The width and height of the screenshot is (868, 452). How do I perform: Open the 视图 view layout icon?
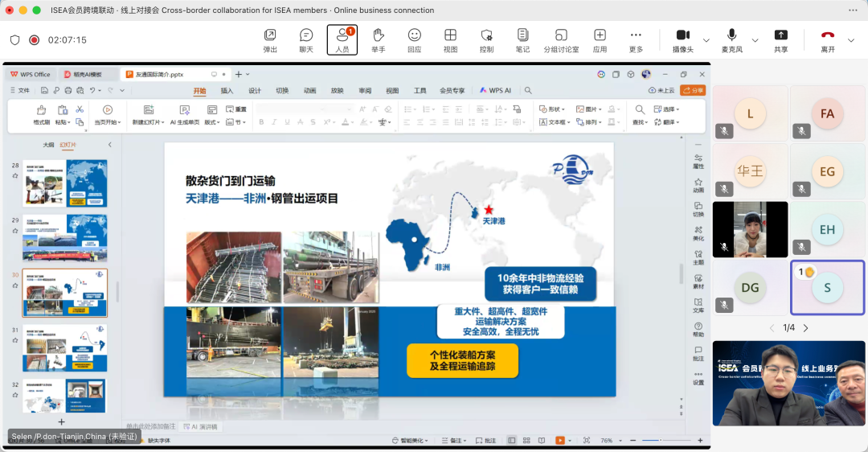coord(450,40)
